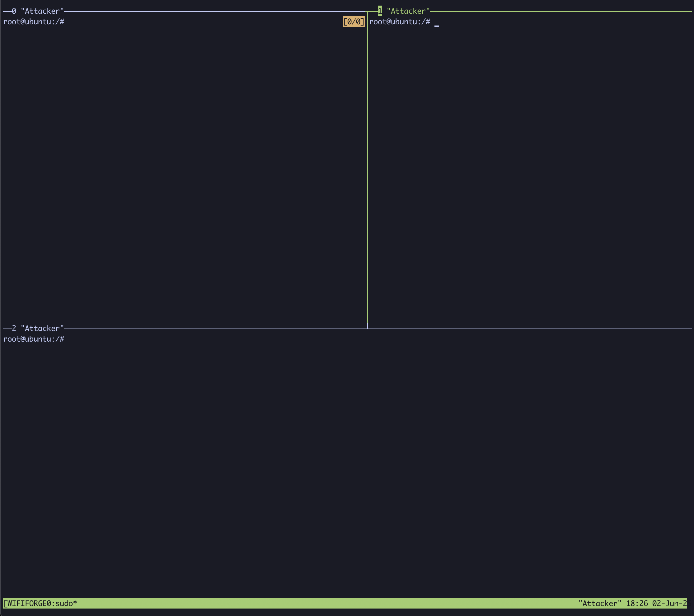Click the root@ubuntu prompt in pane 2
Image resolution: width=694 pixels, height=616 pixels.
coord(34,339)
